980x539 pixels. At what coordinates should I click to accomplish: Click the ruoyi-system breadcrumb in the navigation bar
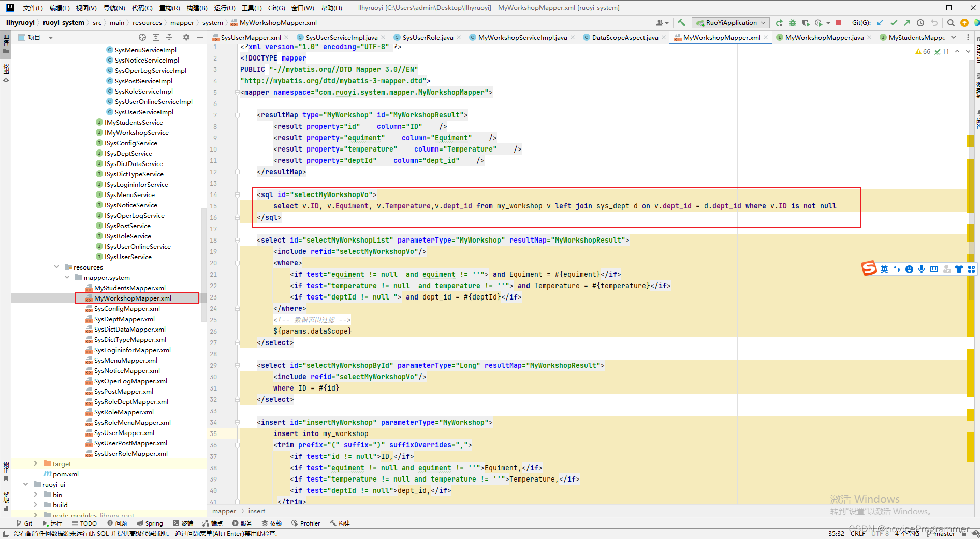[64, 22]
